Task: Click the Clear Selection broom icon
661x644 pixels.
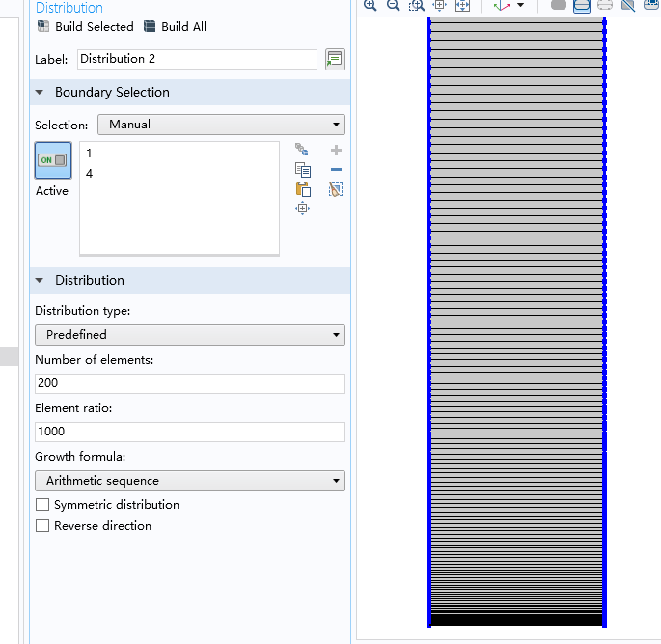Action: click(x=336, y=189)
